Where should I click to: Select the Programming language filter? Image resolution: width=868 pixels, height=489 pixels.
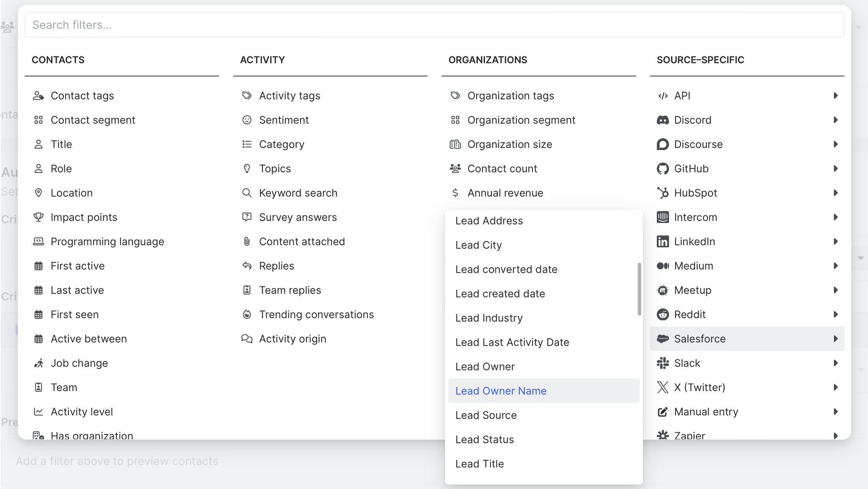(107, 242)
